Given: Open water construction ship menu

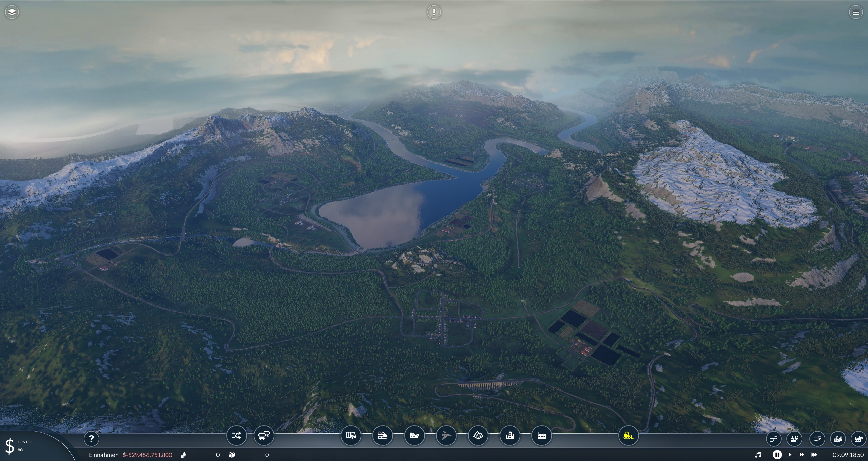Looking at the screenshot, I should (x=414, y=436).
